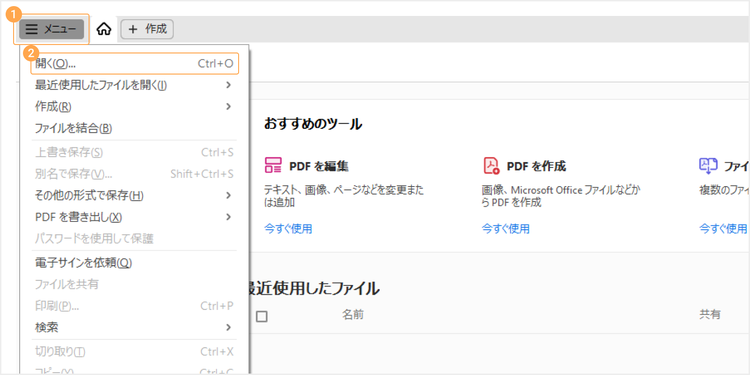
Task: Click 今すぐ使用 link at far right
Action: coord(723,229)
